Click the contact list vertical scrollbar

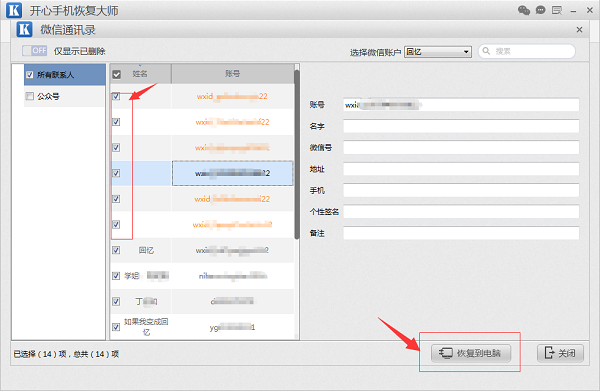(297, 154)
